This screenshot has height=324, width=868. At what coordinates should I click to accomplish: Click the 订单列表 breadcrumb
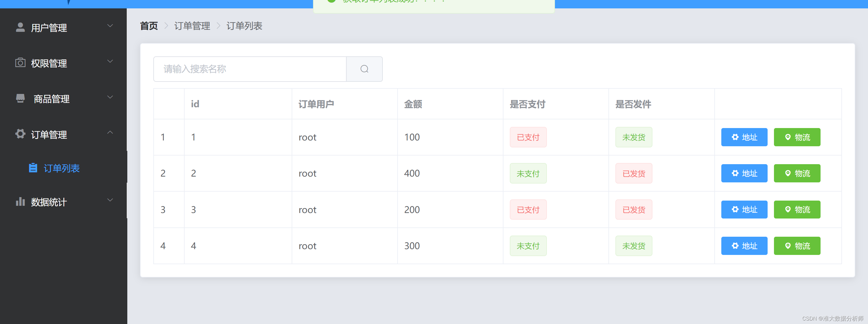point(244,26)
